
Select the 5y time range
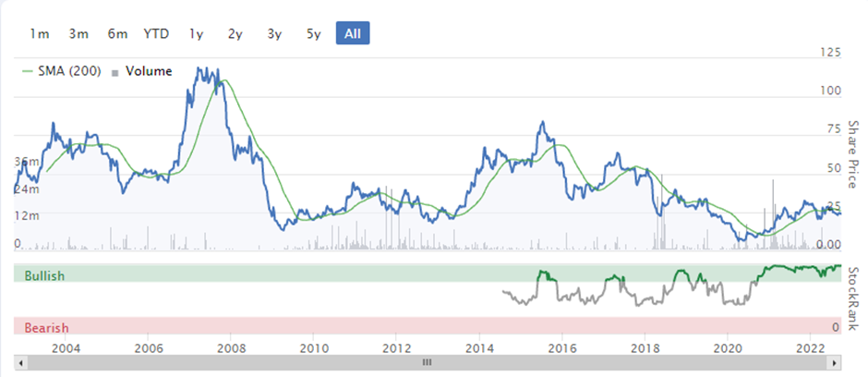[x=313, y=34]
